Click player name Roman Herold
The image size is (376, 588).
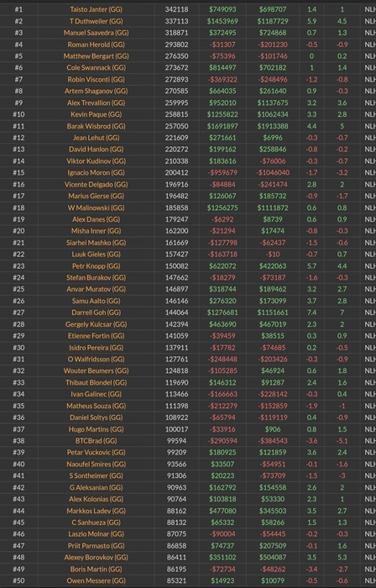[x=96, y=45]
